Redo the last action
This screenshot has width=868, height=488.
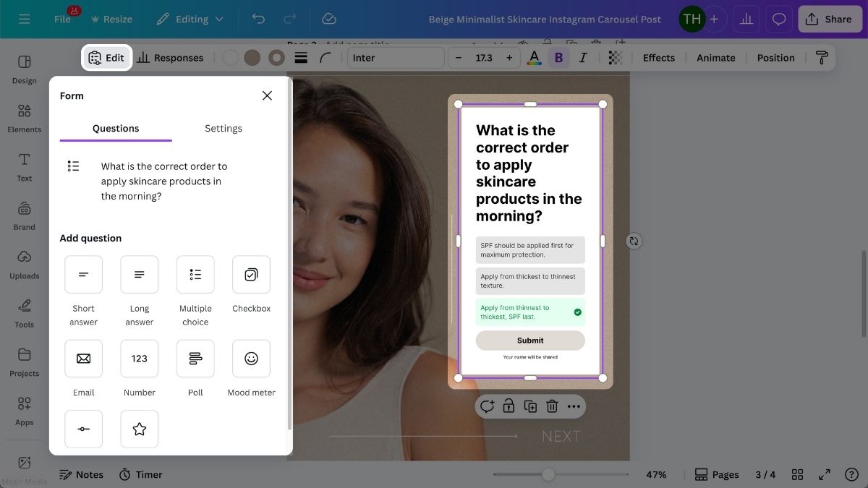(290, 19)
